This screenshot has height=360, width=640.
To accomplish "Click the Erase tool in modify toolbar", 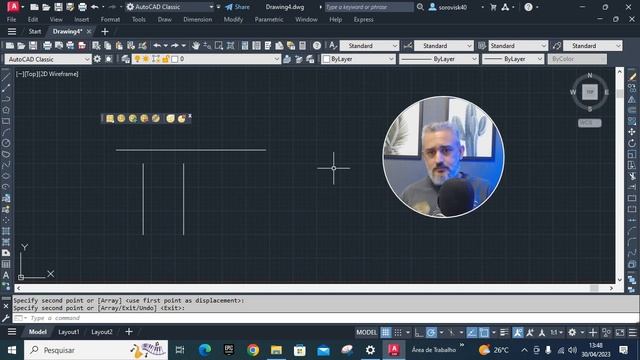I will click(632, 77).
